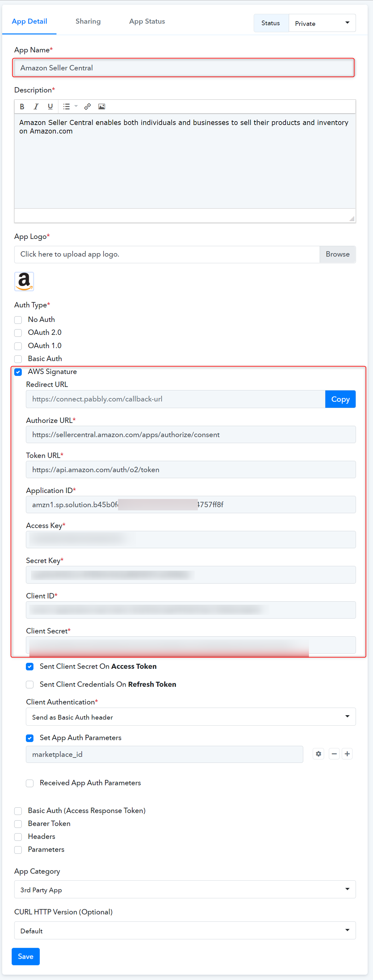Toggle Sent Client Secret On Access Token
This screenshot has height=980, width=373.
(x=30, y=667)
